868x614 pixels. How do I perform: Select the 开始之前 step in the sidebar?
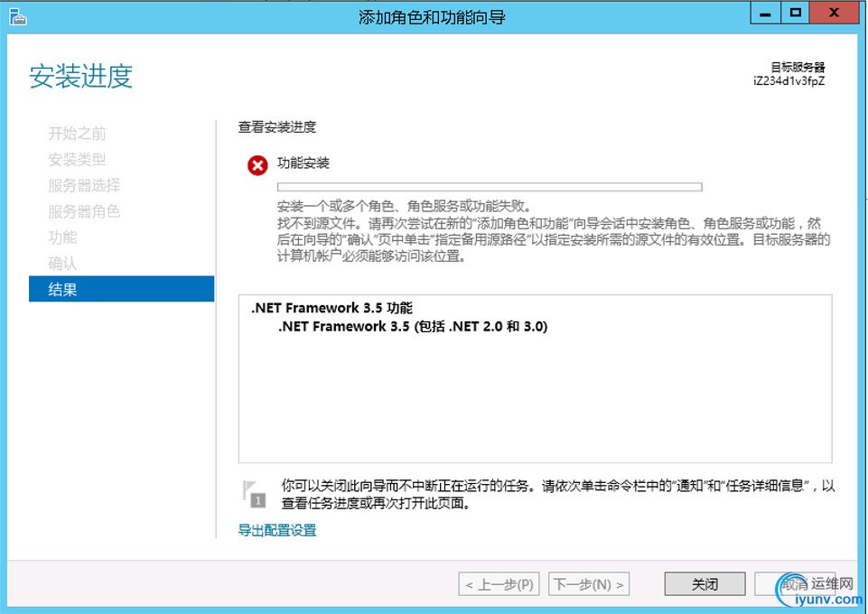pyautogui.click(x=77, y=134)
